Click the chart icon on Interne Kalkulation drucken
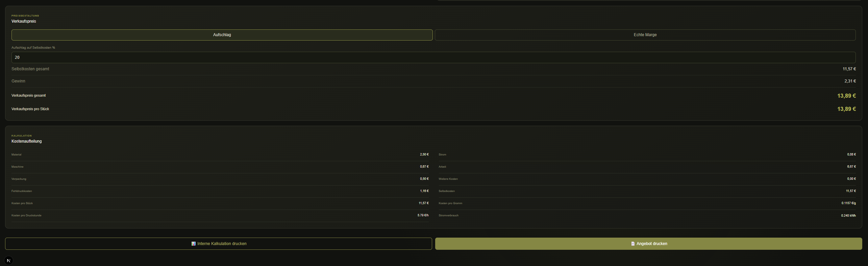This screenshot has width=868, height=266. coord(193,244)
